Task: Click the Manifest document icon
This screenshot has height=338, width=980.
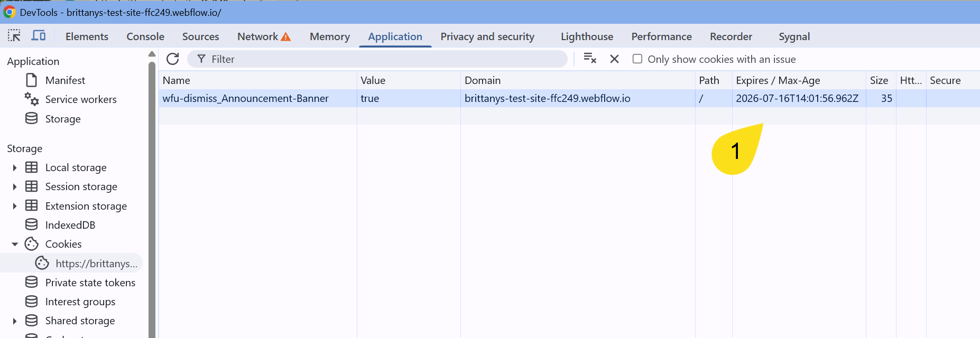Action: tap(32, 80)
